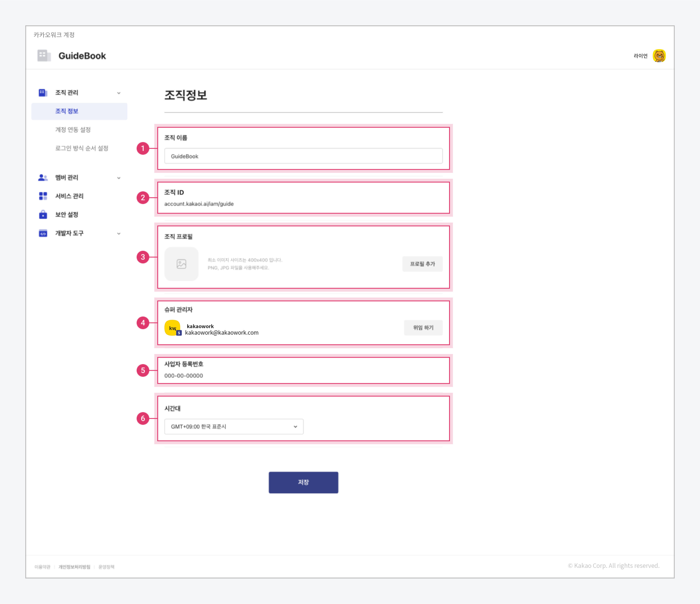700x604 pixels.
Task: Click the GuideBook organization logo icon
Action: [x=44, y=56]
